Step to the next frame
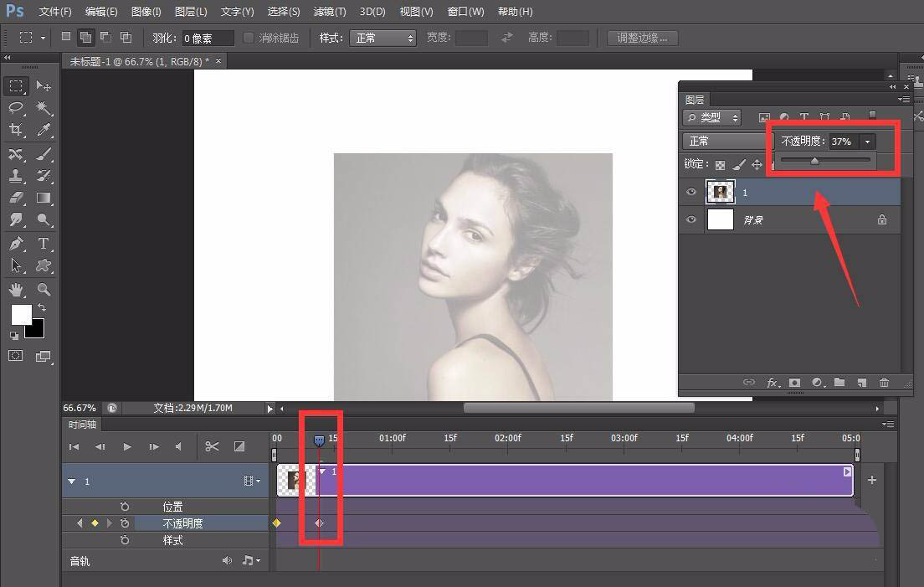The image size is (924, 587). 154,446
